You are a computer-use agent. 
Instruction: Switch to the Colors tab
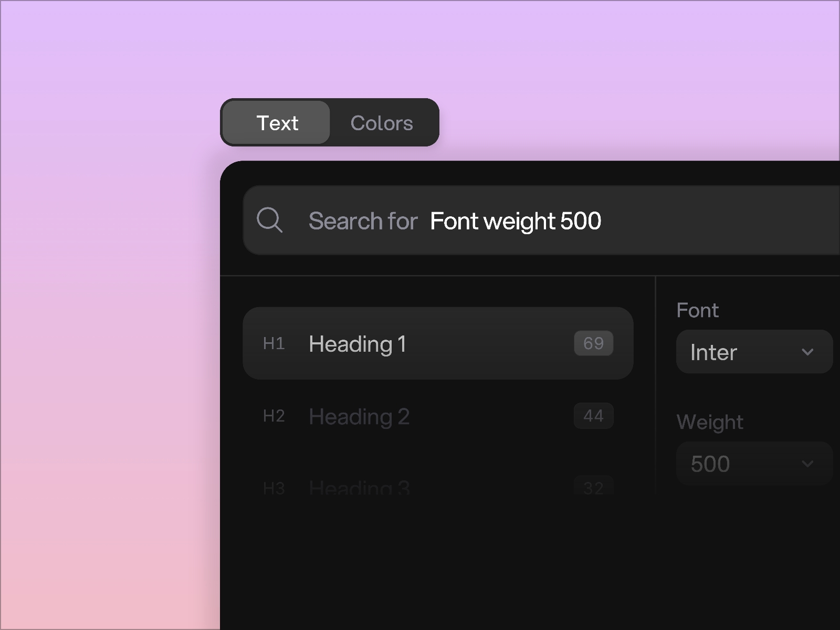[382, 123]
